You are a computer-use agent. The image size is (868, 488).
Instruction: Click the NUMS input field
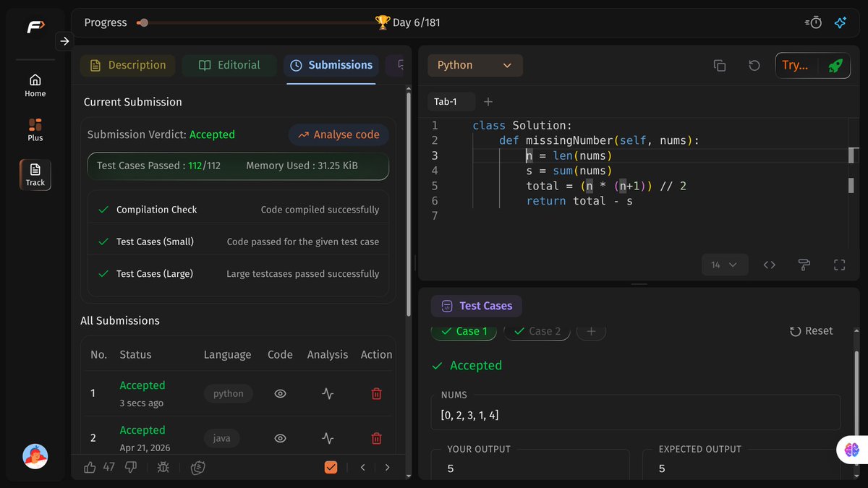636,415
